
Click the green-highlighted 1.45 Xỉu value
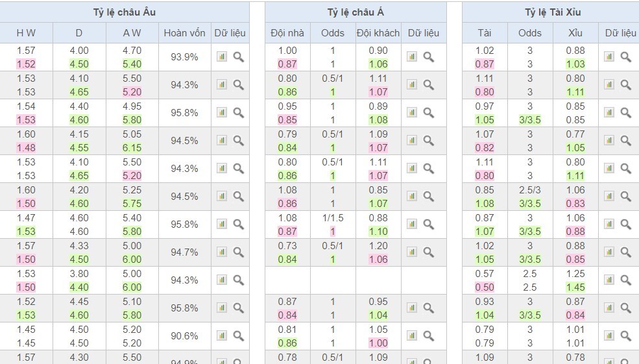[x=575, y=287]
